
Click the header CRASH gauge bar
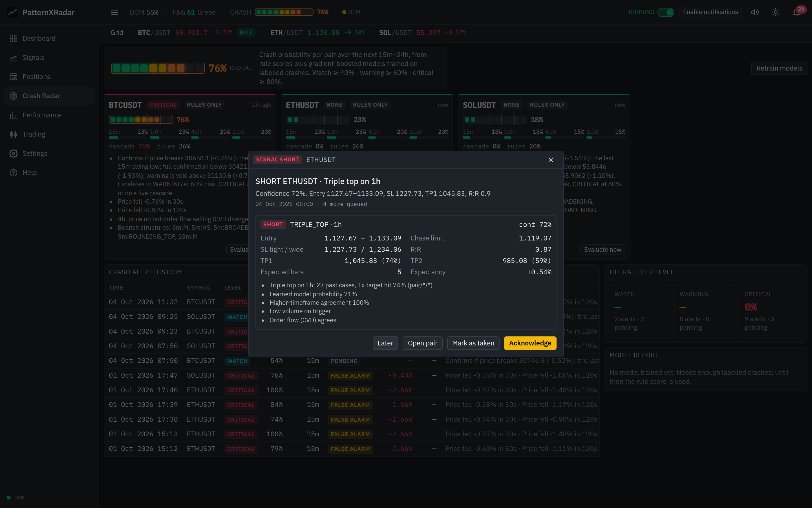[x=284, y=12]
